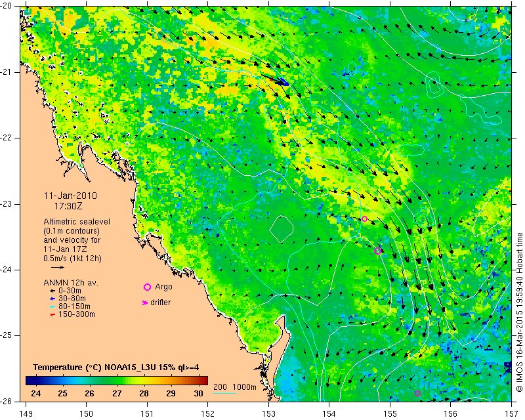Click the '-26' latitude axis label

[x=6, y=402]
